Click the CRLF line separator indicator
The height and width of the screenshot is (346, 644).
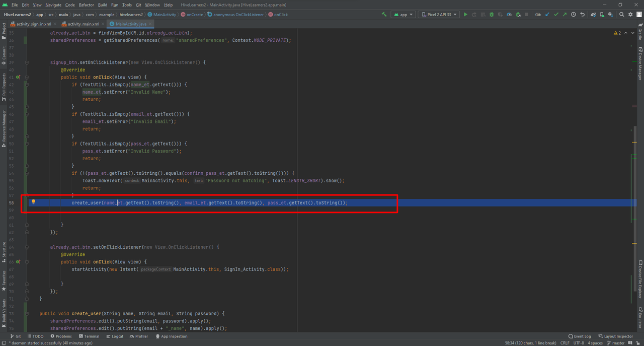[x=565, y=343]
